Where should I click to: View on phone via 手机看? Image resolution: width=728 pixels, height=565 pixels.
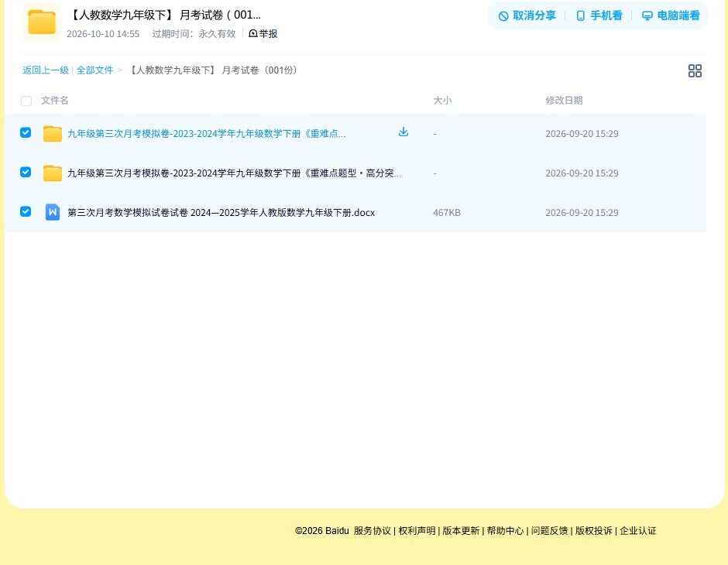599,15
